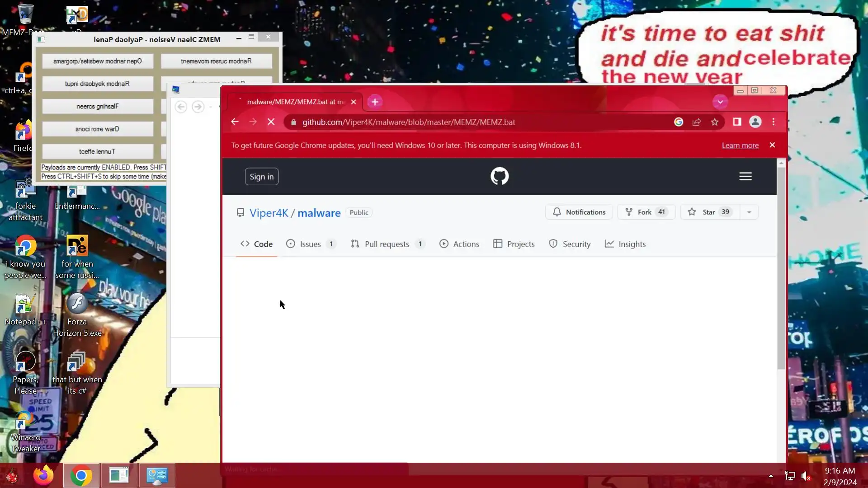Screen dimensions: 868x488
Task: Click the GitHub Octocat logo
Action: coord(500,176)
